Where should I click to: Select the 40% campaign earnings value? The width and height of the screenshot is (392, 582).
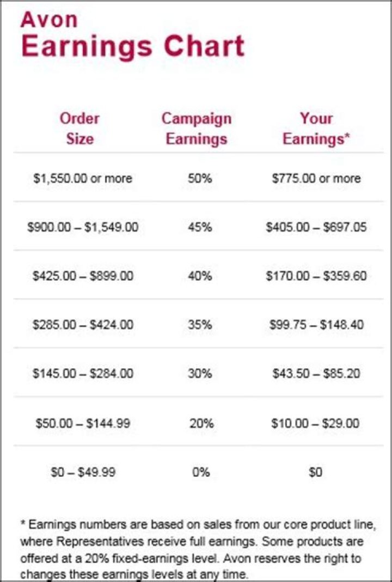[199, 276]
